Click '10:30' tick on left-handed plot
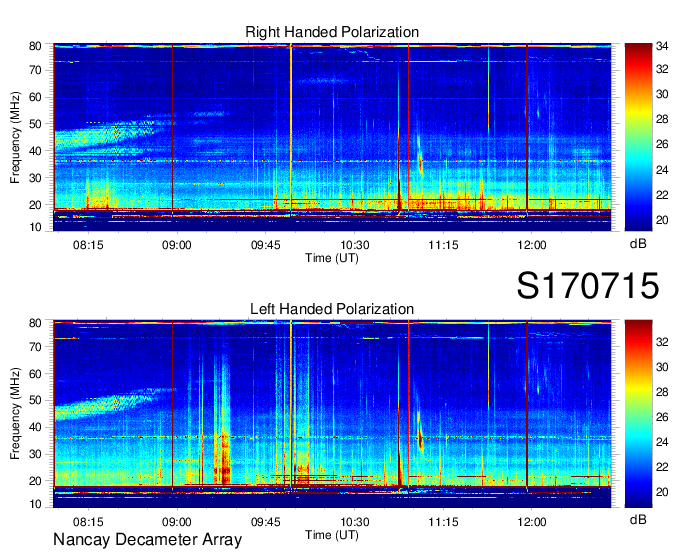Screen dimensions: 680x552 click(354, 522)
